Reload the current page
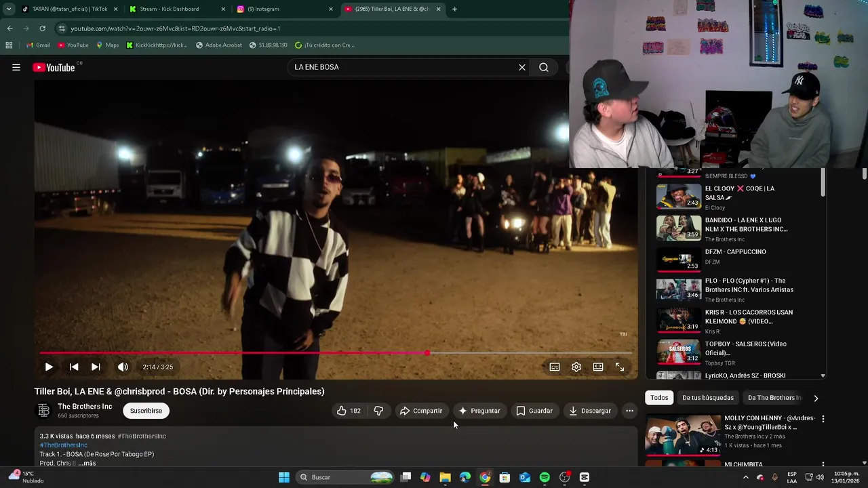 coord(42,28)
